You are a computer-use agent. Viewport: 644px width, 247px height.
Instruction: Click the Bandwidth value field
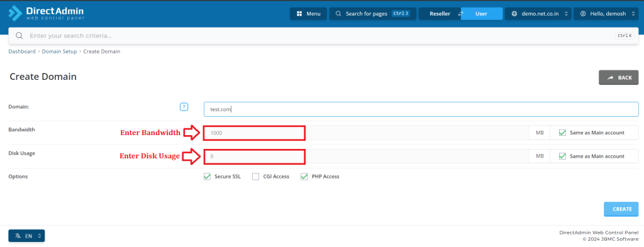367,133
